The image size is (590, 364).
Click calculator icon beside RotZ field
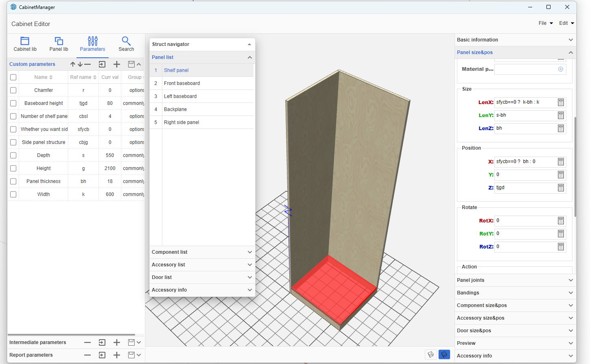[561, 247]
